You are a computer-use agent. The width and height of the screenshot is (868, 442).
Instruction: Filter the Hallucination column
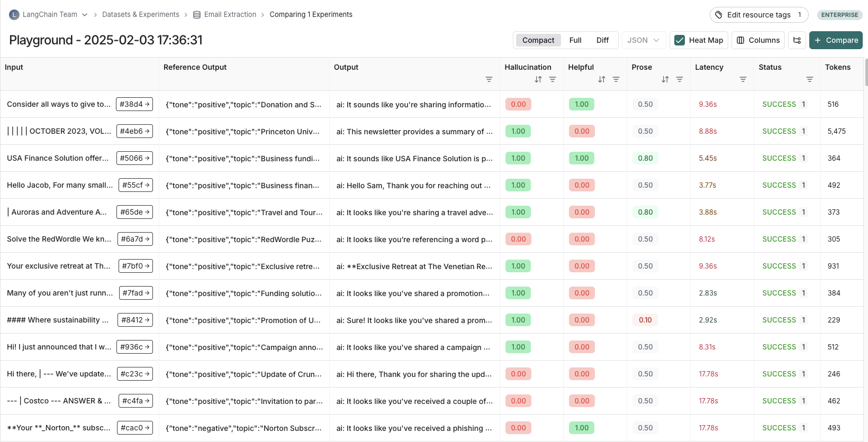(x=553, y=79)
